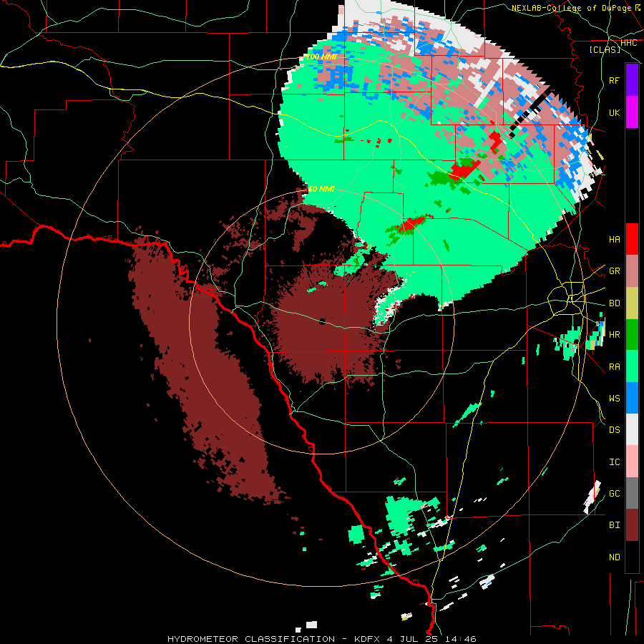Click the blue WS legend swatch
The width and height of the screenshot is (644, 644).
coord(632,398)
